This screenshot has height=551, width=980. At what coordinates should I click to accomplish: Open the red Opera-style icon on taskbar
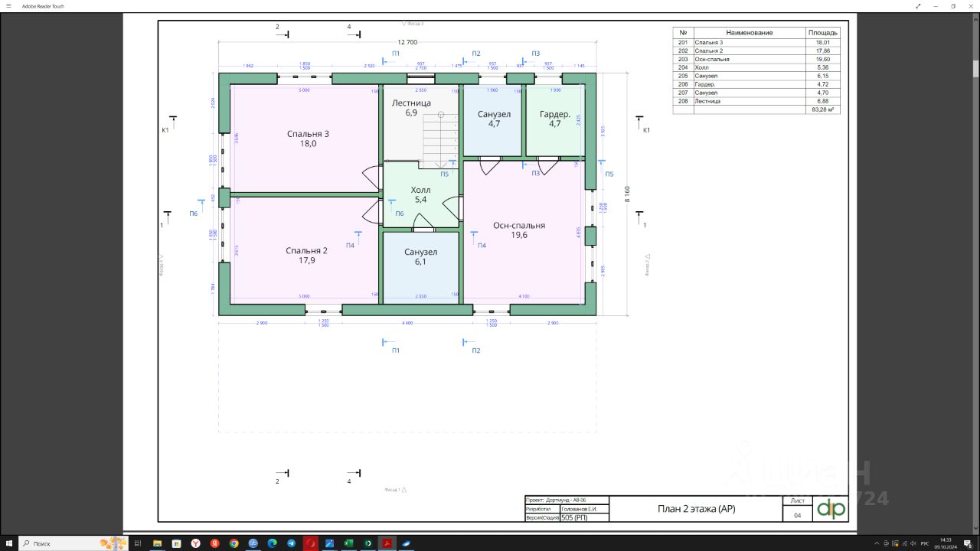tap(311, 543)
